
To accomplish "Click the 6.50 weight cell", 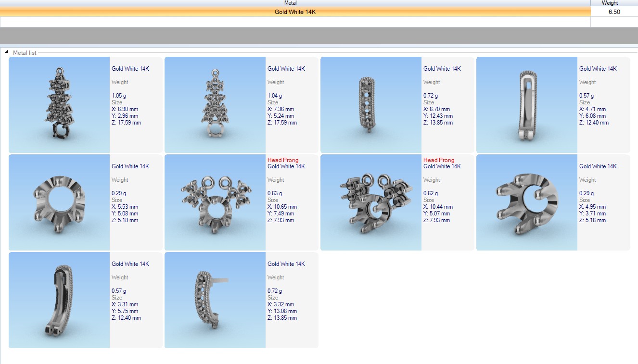I will pyautogui.click(x=613, y=12).
